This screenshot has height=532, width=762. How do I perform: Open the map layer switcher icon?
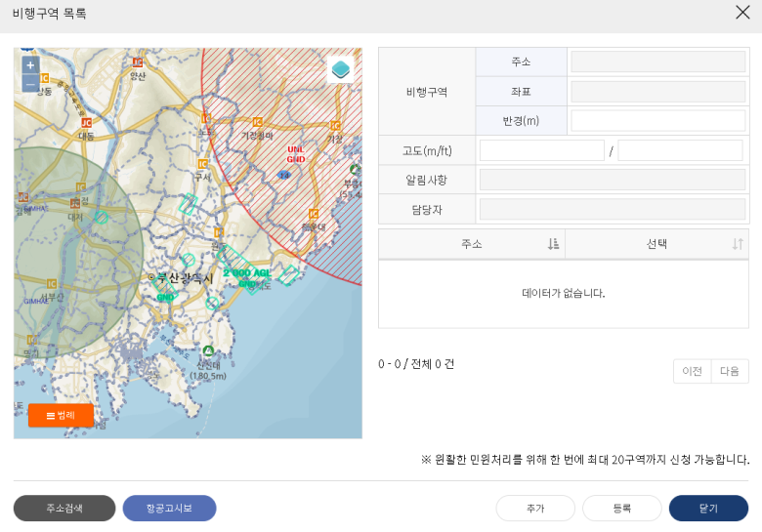click(x=341, y=70)
